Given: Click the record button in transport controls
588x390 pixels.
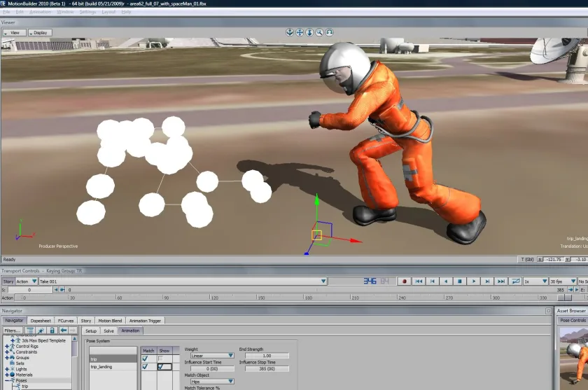Looking at the screenshot, I should point(405,281).
